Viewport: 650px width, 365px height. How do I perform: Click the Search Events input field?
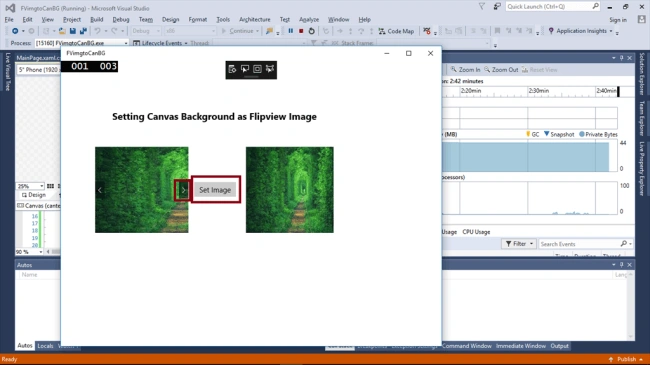click(x=580, y=244)
